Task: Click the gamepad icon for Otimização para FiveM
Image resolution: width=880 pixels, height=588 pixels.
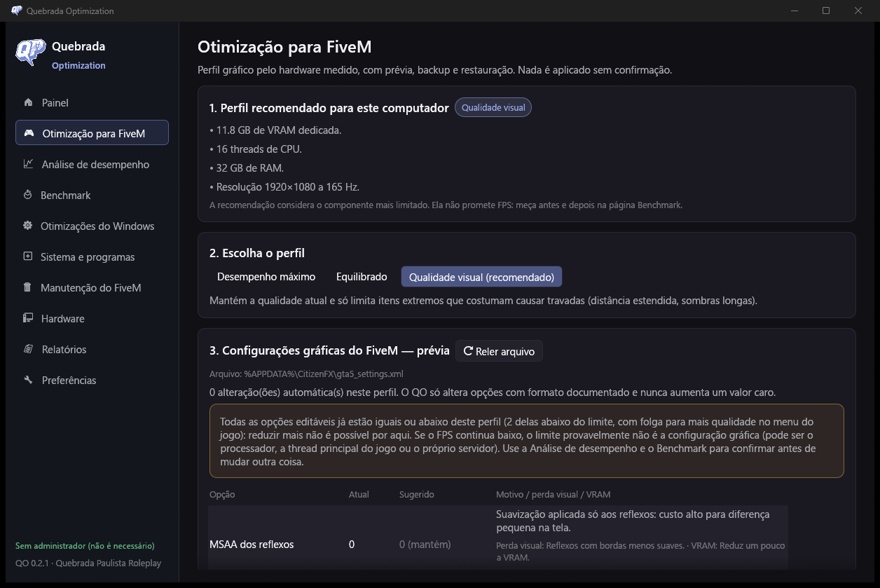Action: pos(29,133)
